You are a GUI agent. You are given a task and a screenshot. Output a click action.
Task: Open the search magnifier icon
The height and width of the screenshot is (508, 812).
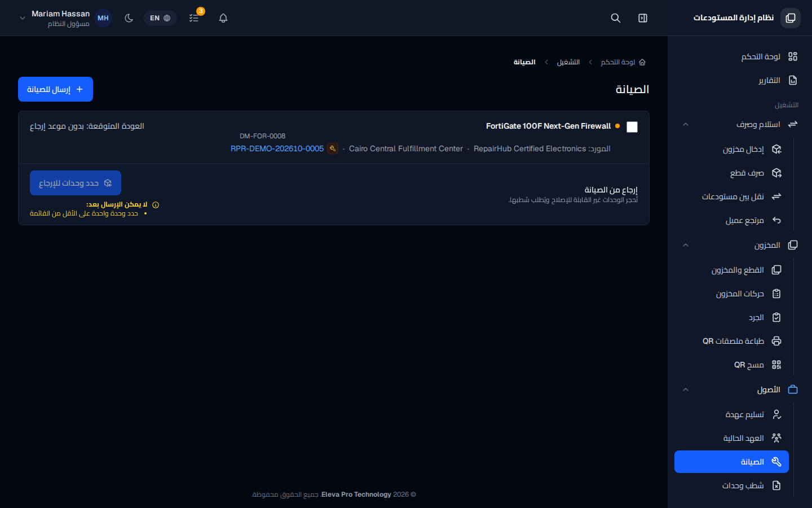[x=616, y=18]
